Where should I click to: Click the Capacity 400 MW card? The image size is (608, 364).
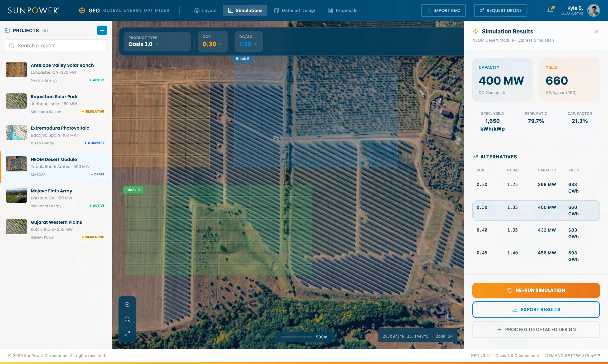502,80
